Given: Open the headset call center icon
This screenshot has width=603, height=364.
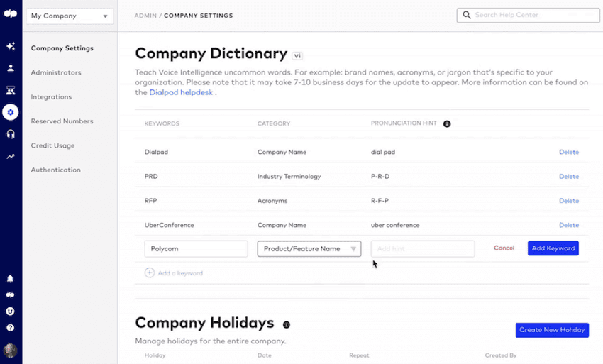Looking at the screenshot, I should coord(11,134).
